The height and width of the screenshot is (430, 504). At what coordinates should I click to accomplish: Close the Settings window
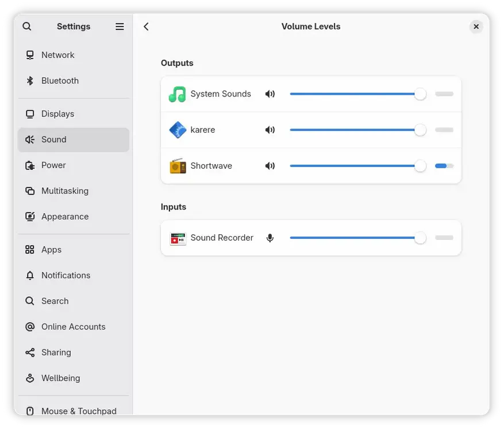coord(476,26)
